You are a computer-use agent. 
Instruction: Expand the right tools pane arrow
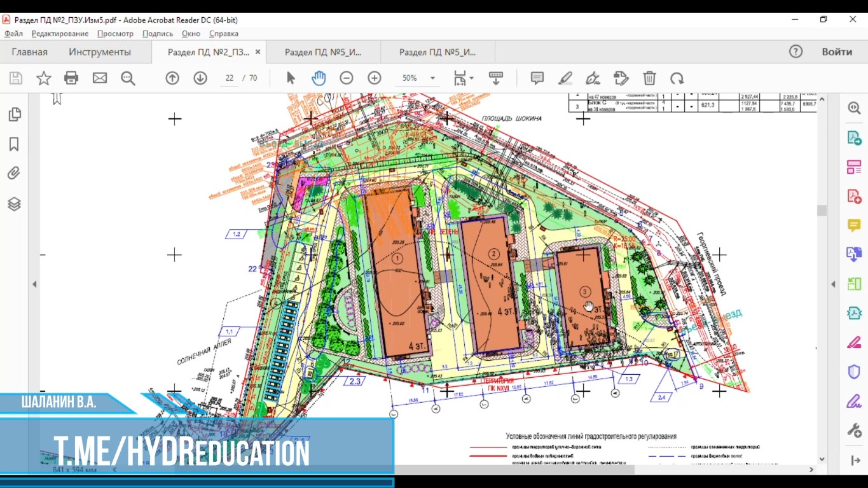pos(854,460)
